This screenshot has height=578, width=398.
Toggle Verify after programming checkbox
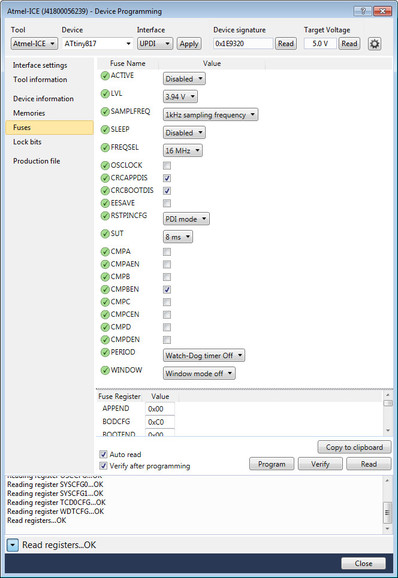(x=104, y=466)
